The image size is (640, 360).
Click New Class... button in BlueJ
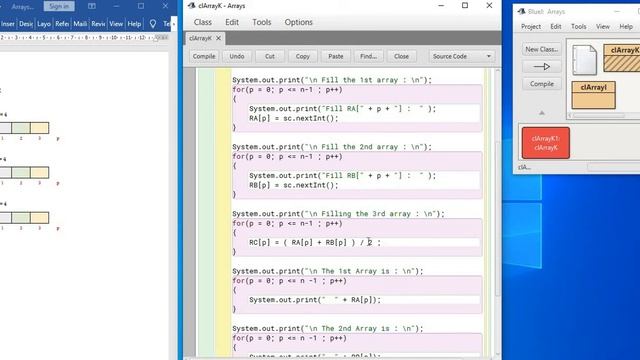[x=542, y=49]
